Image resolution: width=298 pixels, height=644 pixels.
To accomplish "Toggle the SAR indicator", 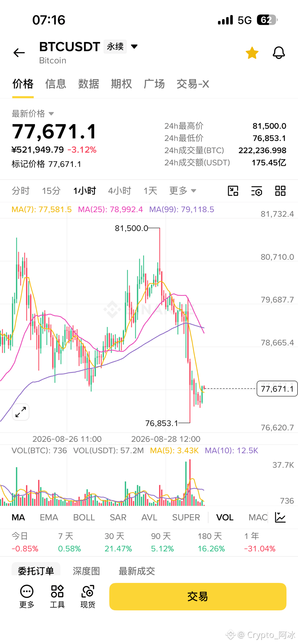I will (x=118, y=517).
